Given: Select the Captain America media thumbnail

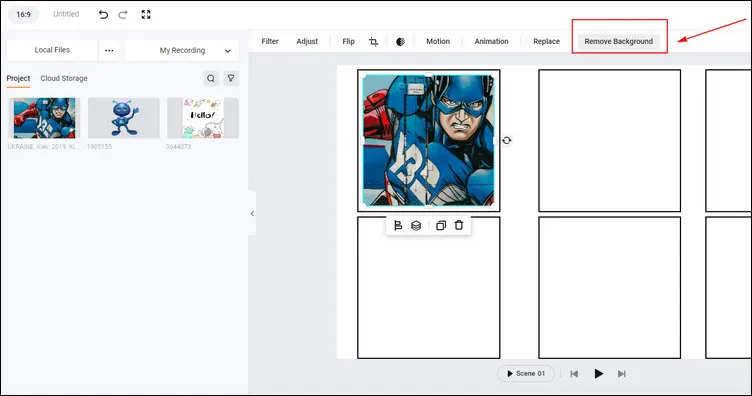Looking at the screenshot, I should (x=44, y=118).
